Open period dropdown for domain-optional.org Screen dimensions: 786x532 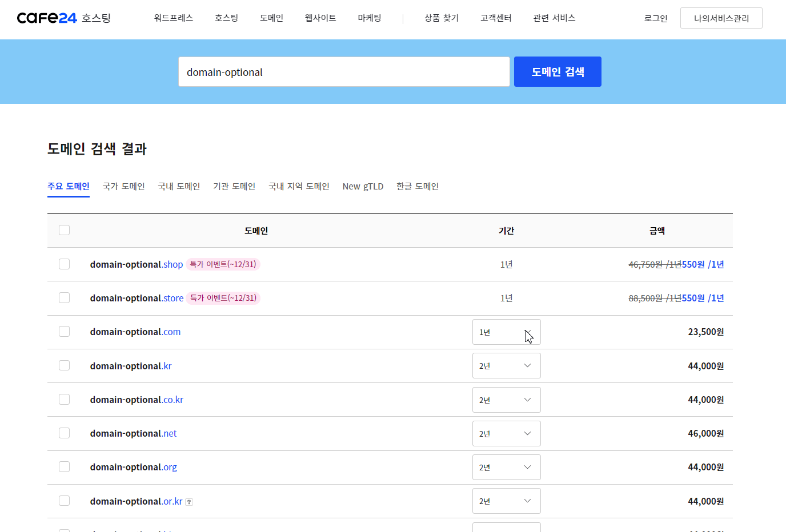point(506,467)
